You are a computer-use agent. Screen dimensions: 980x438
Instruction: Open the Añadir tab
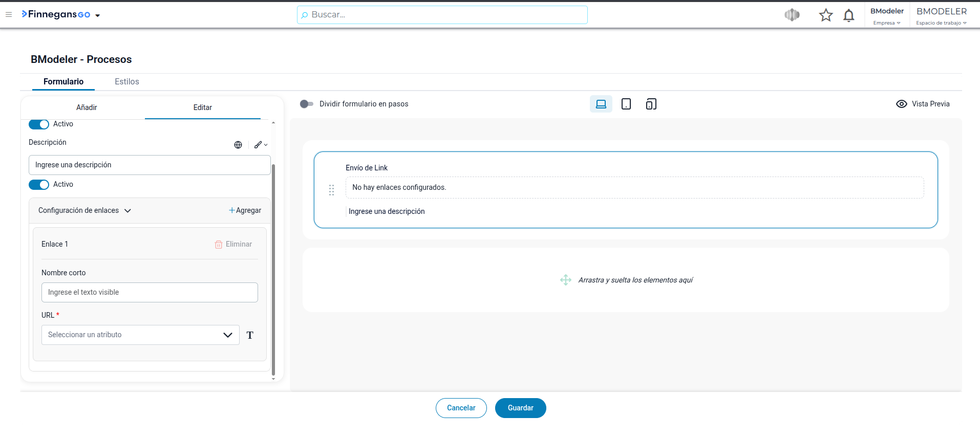pos(87,107)
